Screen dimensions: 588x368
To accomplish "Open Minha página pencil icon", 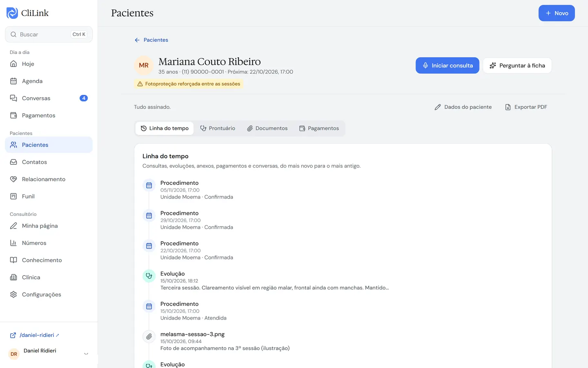I will tap(13, 226).
